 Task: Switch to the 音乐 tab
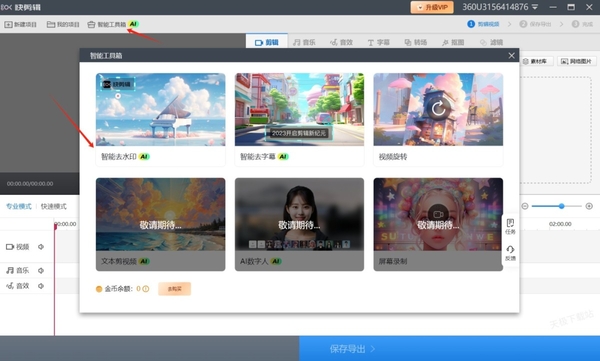pyautogui.click(x=304, y=42)
